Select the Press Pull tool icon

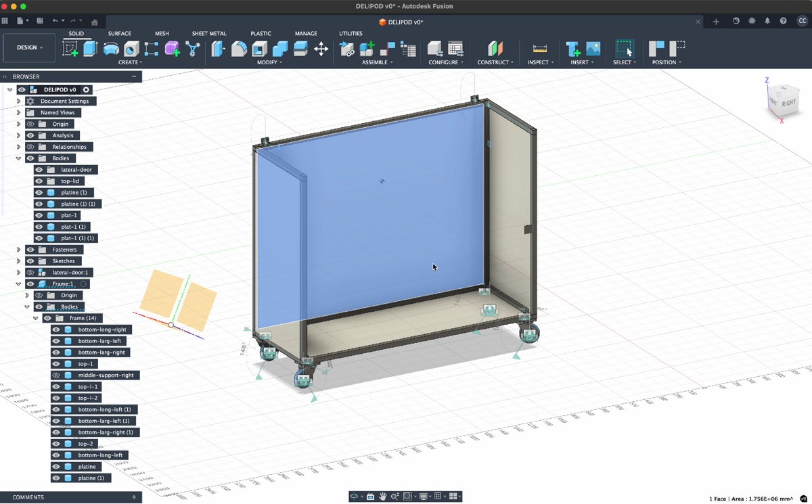coord(219,48)
